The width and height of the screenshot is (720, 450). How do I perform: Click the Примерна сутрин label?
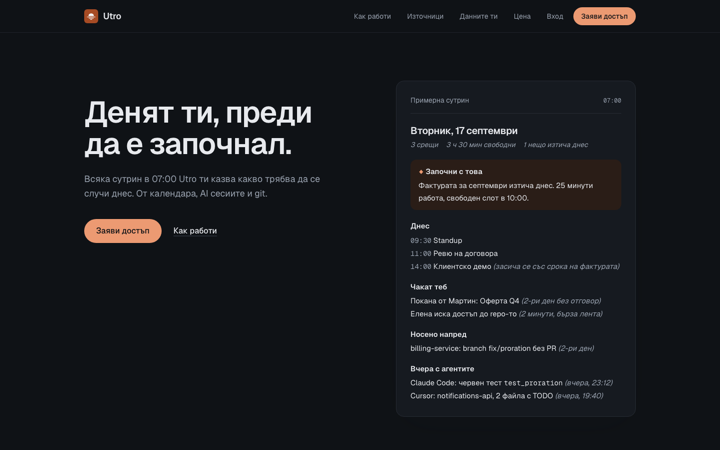pyautogui.click(x=440, y=100)
